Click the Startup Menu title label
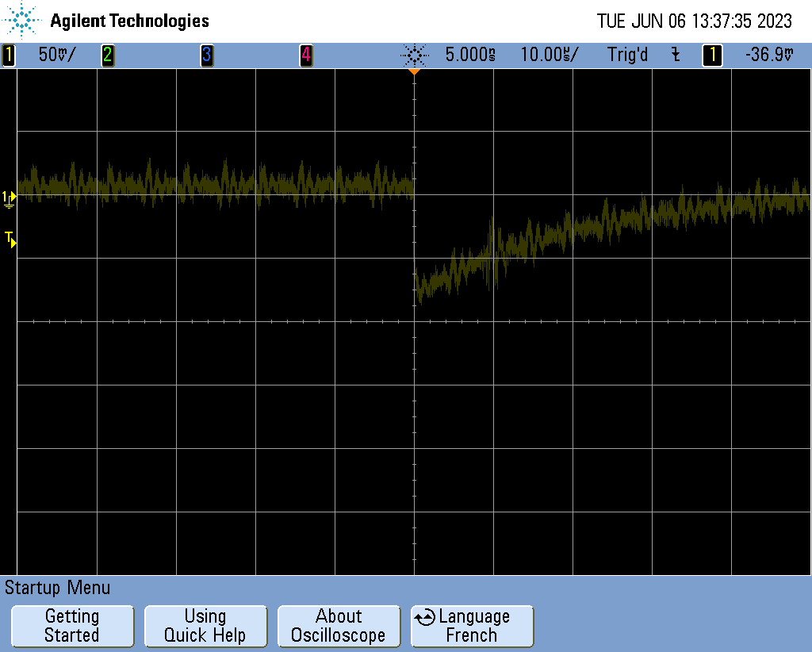Screen dimensions: 812x652 point(58,588)
